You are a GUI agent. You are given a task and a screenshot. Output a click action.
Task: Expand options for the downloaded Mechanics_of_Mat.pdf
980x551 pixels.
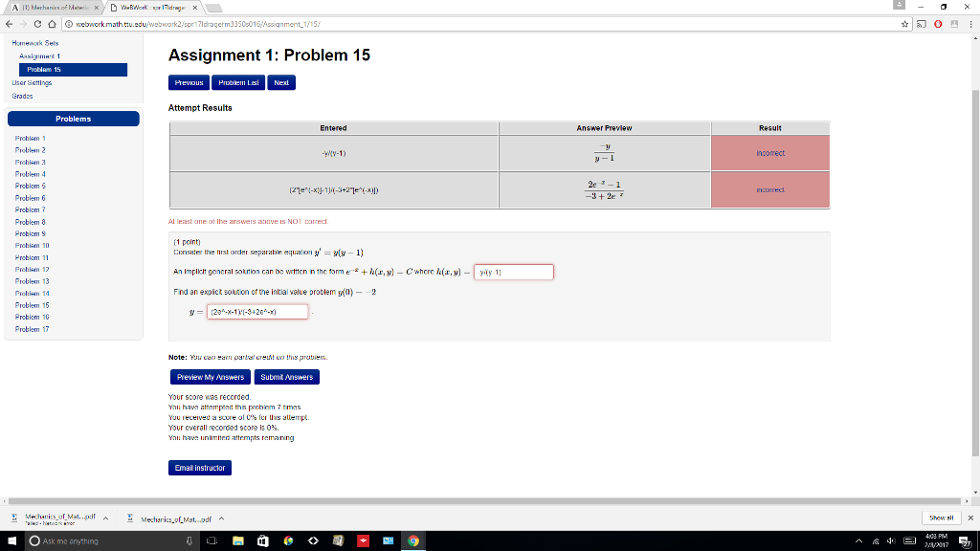[105, 518]
